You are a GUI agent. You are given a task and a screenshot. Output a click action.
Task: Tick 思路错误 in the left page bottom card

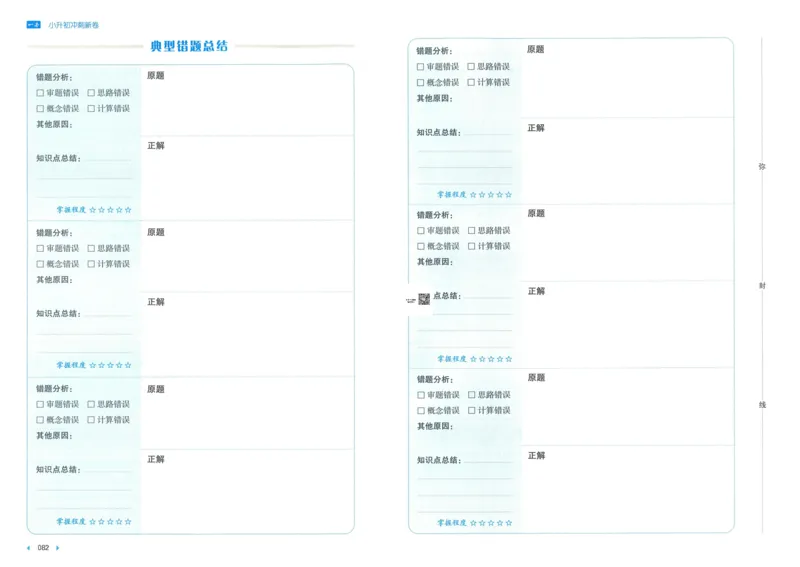click(x=91, y=404)
